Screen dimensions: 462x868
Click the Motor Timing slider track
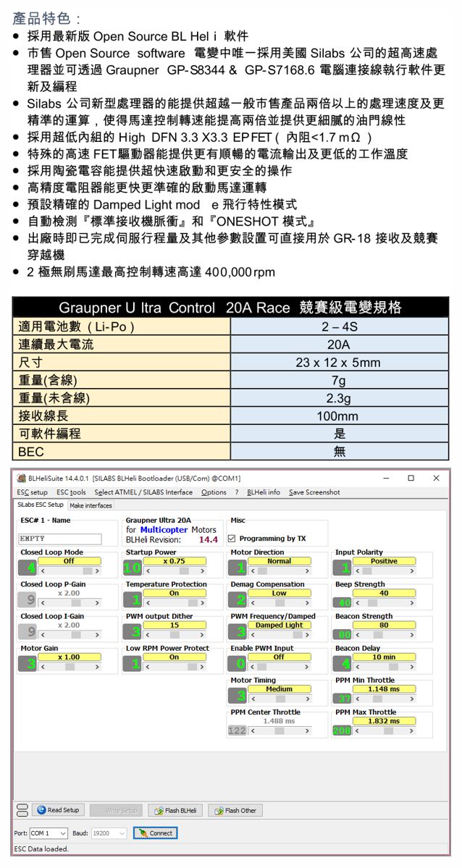279,698
